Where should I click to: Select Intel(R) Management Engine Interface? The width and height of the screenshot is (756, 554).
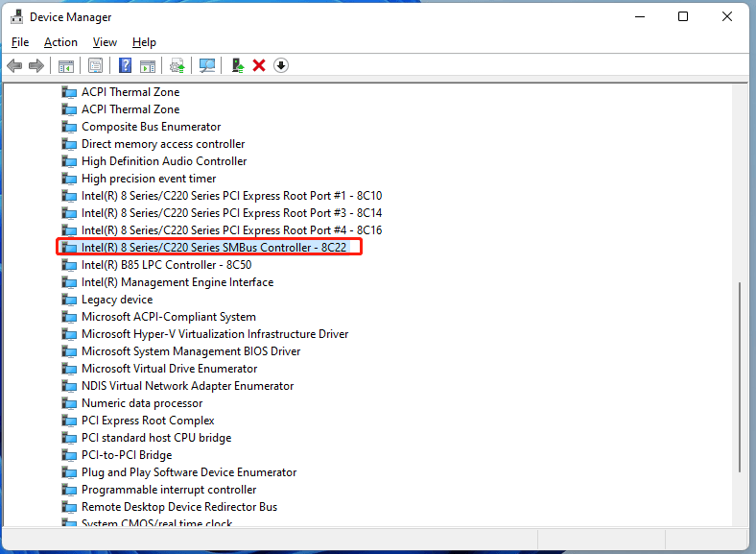[177, 282]
